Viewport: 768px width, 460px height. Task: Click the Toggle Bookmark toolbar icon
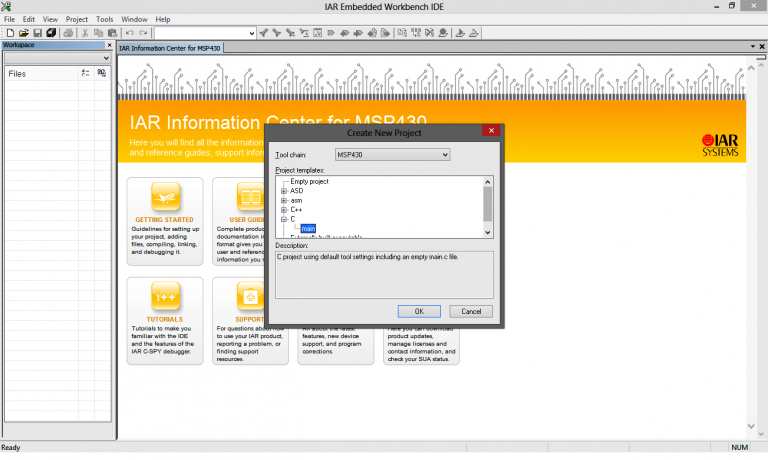click(x=331, y=33)
